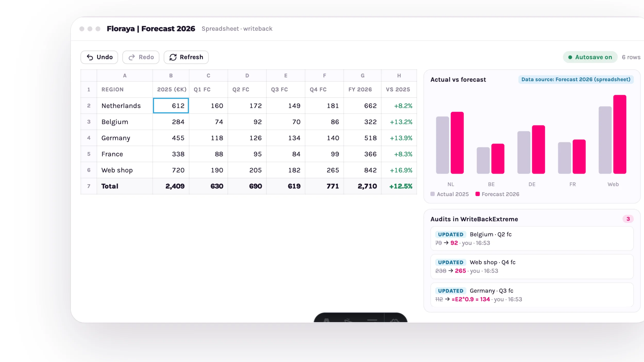
Task: Select row 4 number header
Action: coord(89,138)
